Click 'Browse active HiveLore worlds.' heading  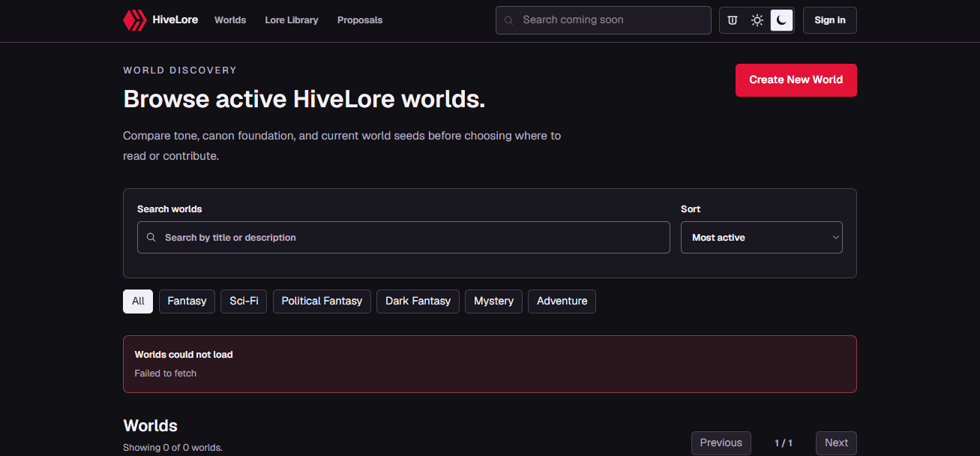click(304, 99)
